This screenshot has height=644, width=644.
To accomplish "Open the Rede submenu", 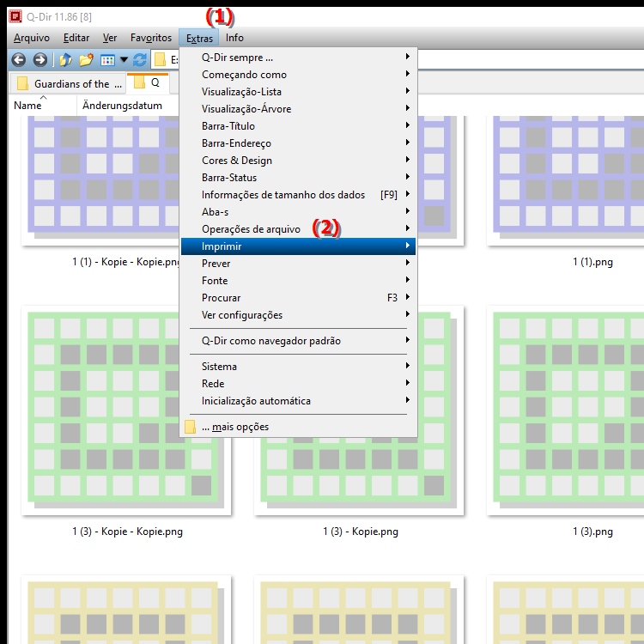I will (298, 384).
